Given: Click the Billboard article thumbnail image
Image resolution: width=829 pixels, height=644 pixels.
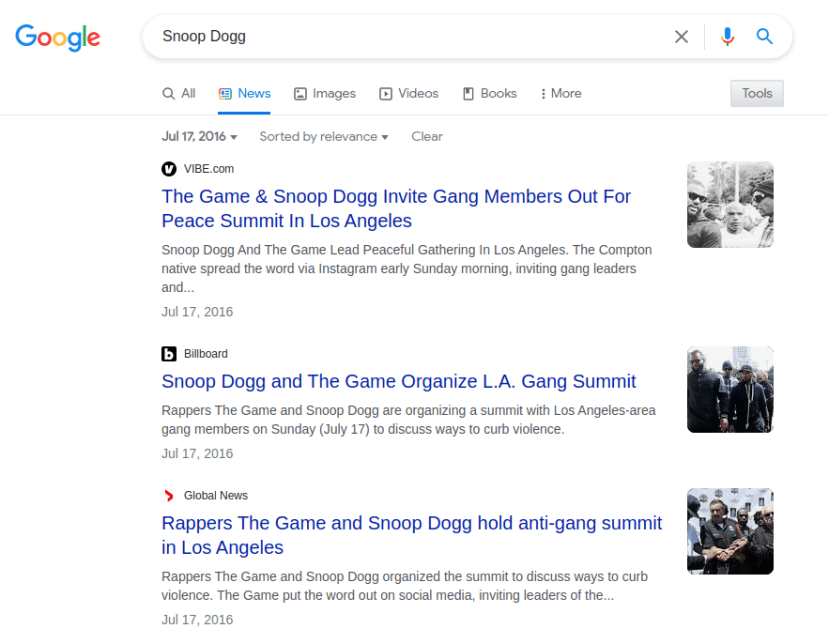Looking at the screenshot, I should (x=729, y=389).
